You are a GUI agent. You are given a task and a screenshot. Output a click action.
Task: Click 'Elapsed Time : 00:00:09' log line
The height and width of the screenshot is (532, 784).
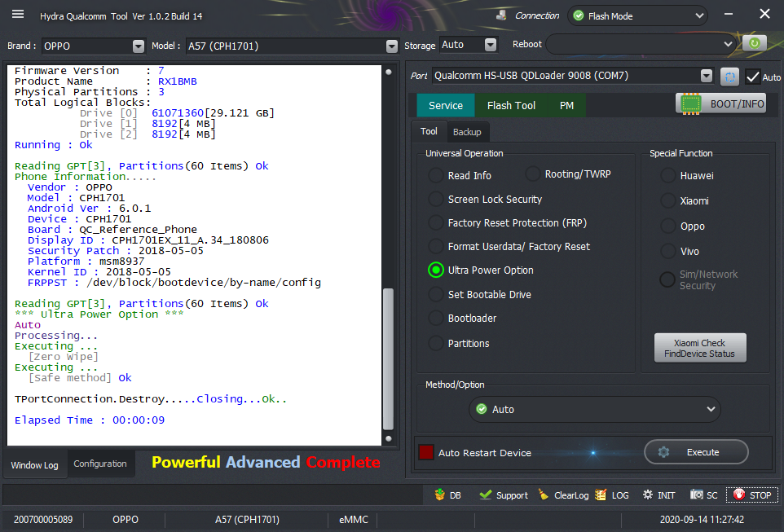click(x=90, y=420)
